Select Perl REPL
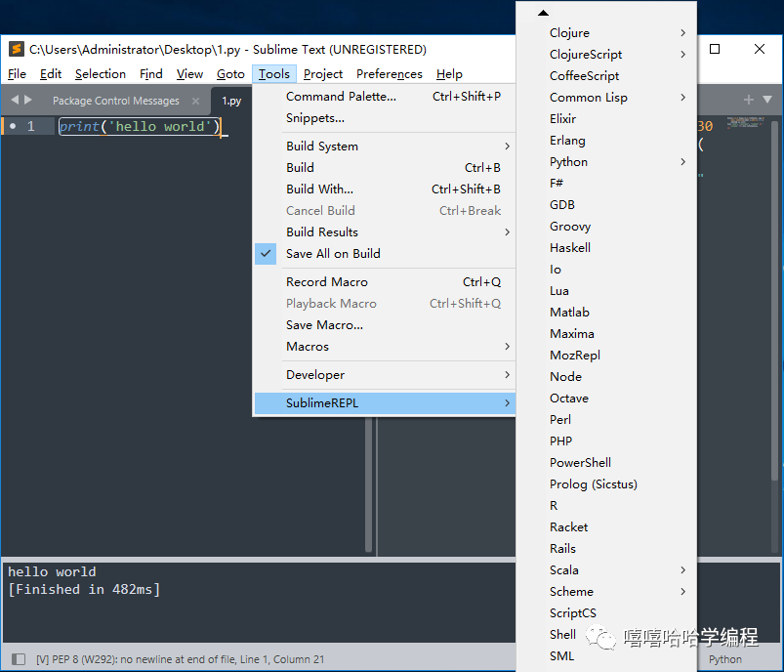This screenshot has height=672, width=784. (x=606, y=420)
